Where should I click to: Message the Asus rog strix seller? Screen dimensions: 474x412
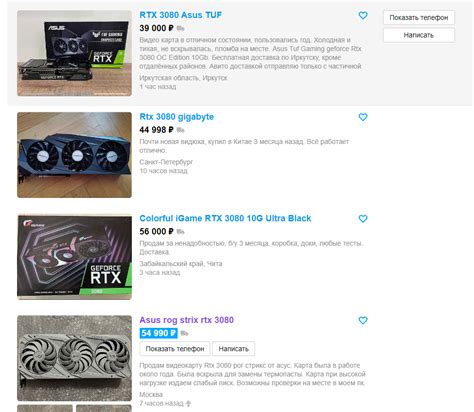click(x=233, y=349)
